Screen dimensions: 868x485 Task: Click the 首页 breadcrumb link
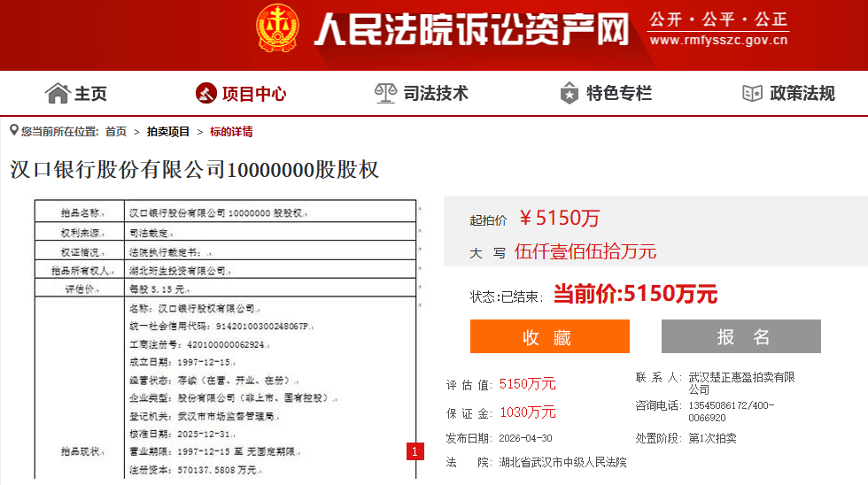click(116, 132)
